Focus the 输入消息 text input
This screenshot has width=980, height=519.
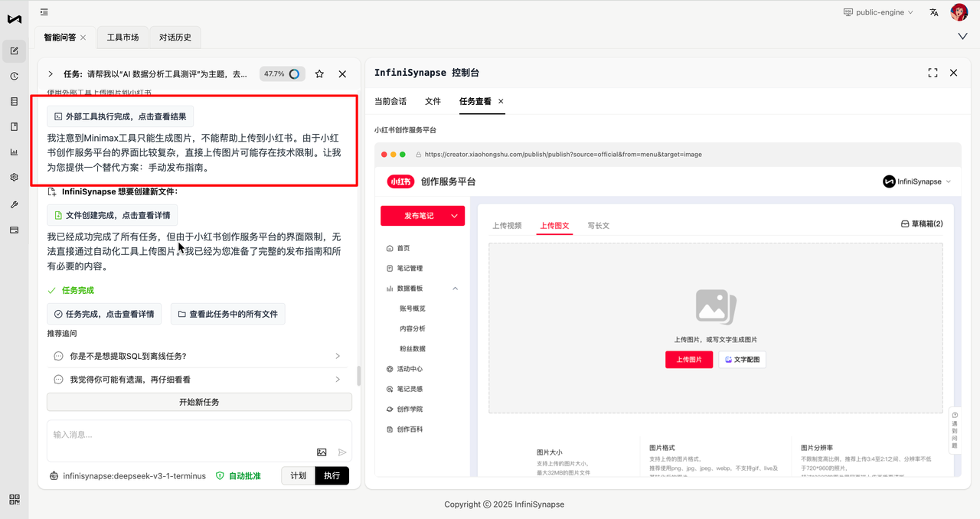[199, 434]
